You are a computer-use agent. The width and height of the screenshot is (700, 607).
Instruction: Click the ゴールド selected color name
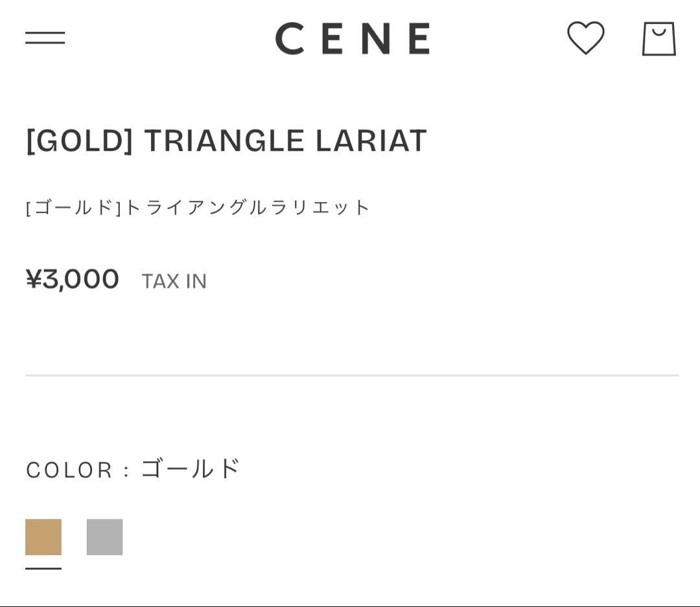click(191, 468)
